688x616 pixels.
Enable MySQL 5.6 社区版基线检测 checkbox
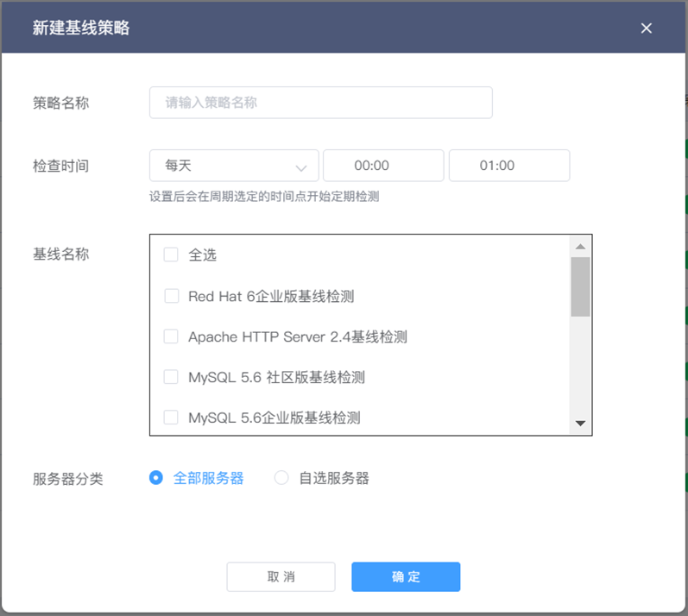[x=171, y=377]
